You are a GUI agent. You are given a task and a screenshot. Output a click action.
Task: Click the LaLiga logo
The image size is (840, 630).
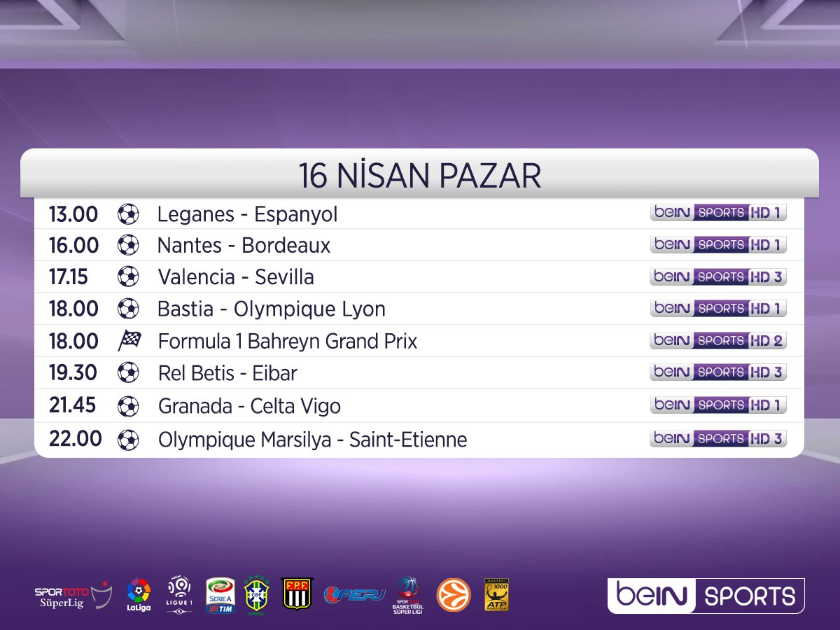(x=139, y=595)
